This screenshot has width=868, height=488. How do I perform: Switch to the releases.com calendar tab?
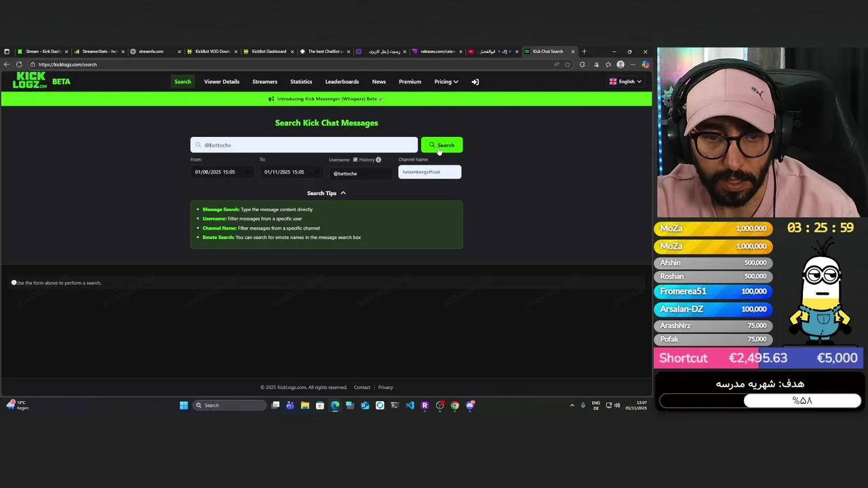pos(437,52)
